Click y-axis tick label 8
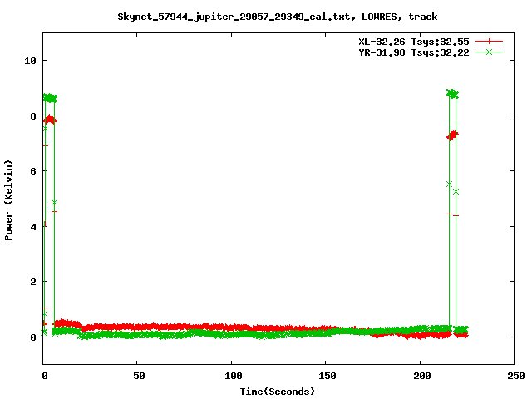532x399 pixels. pyautogui.click(x=33, y=116)
